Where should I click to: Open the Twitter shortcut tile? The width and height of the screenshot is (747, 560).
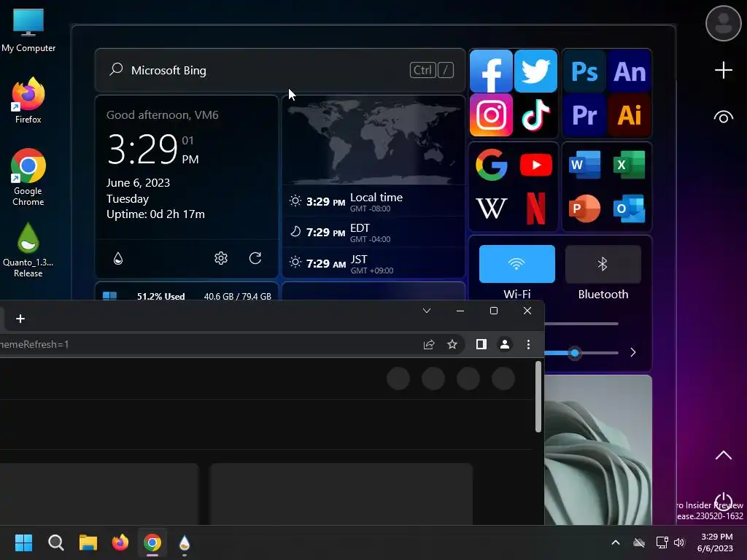pos(535,71)
